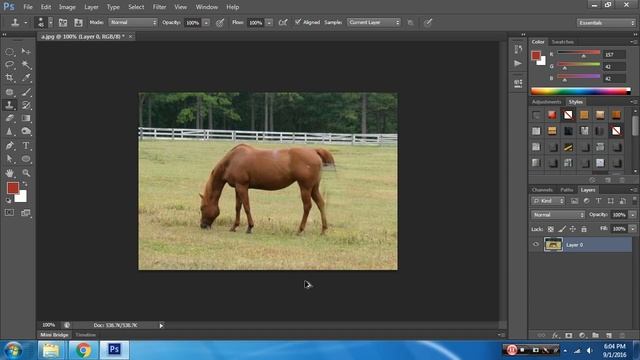Select the Clone Stamp tool in toolbox
This screenshot has height=360, width=640.
pos(9,105)
